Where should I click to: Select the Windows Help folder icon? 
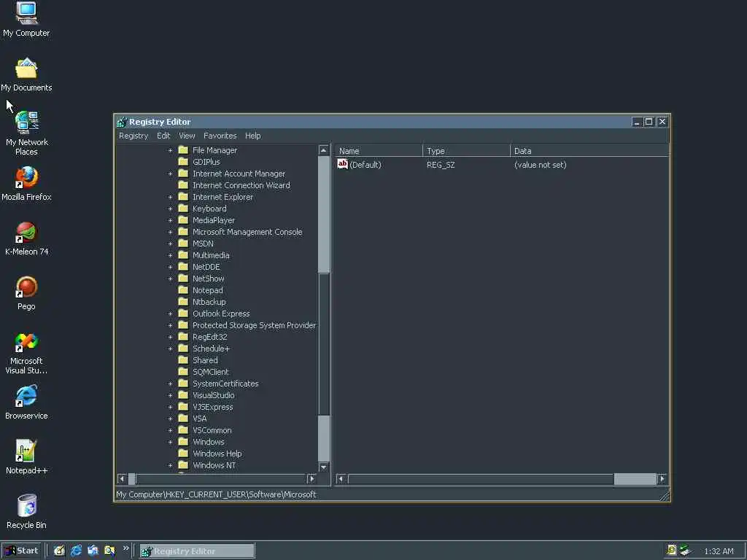pos(183,454)
